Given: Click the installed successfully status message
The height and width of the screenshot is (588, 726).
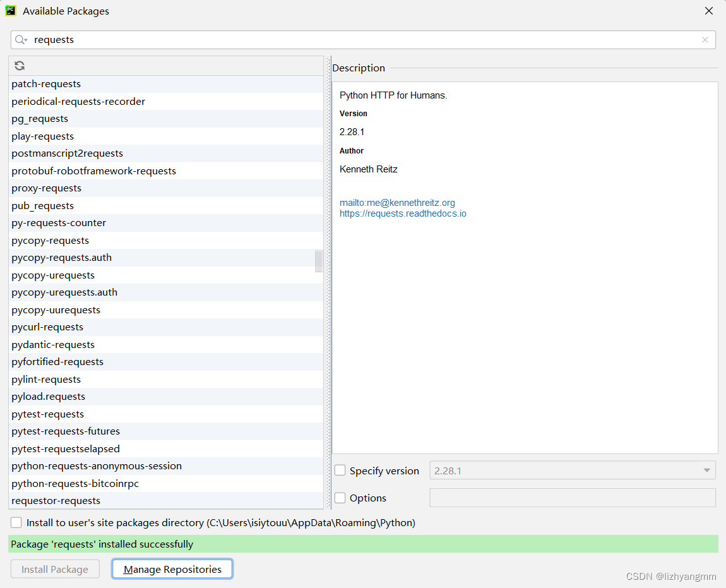Looking at the screenshot, I should (364, 544).
